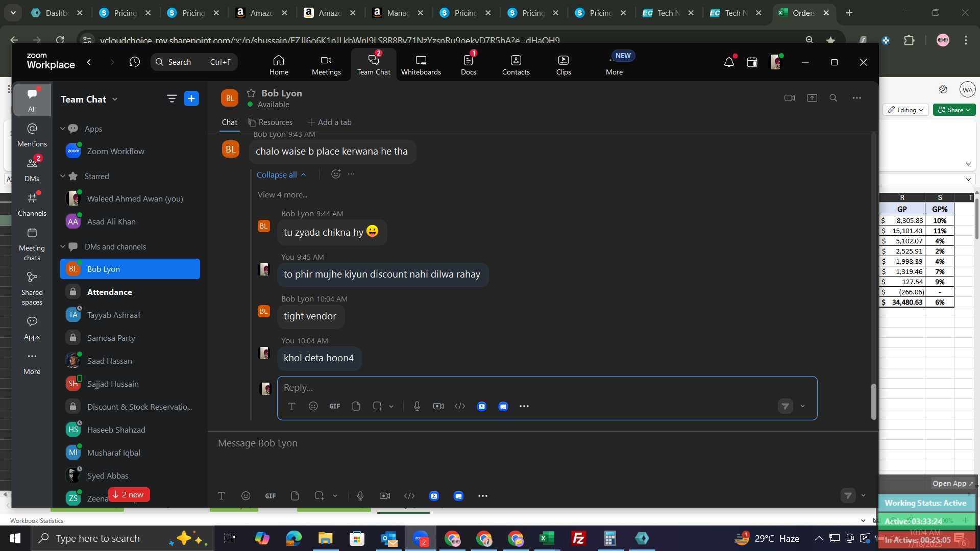Screen dimensions: 980x551
Task: Click share screen icon in chat header
Action: 812,98
